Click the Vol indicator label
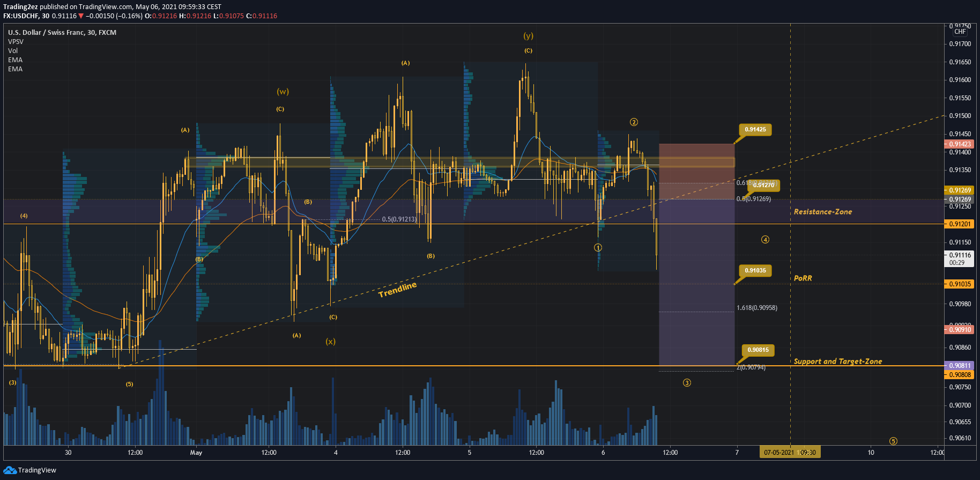Screen dimensions: 980x480 [13, 50]
